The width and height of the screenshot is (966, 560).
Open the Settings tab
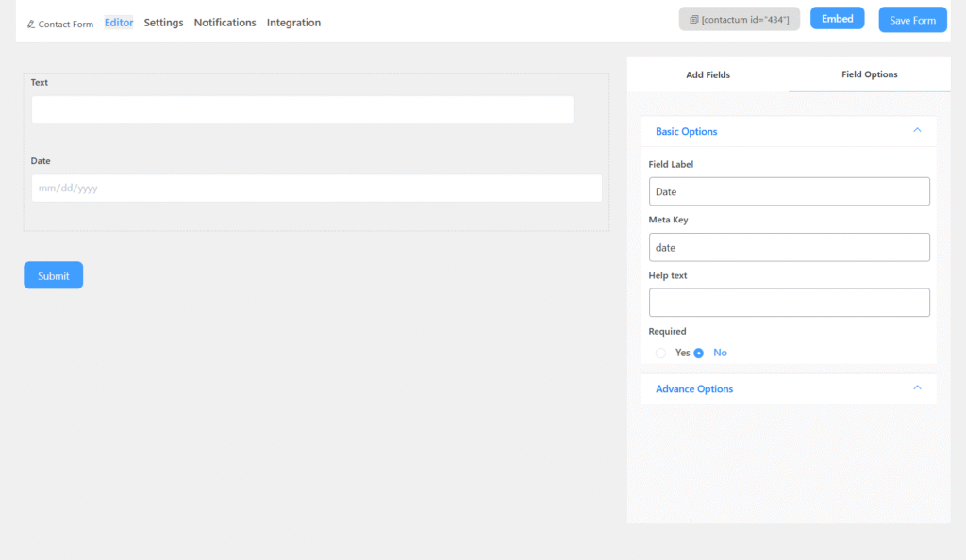[163, 23]
